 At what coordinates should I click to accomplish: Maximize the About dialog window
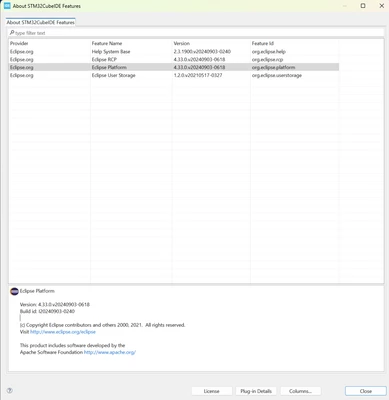pos(363,6)
